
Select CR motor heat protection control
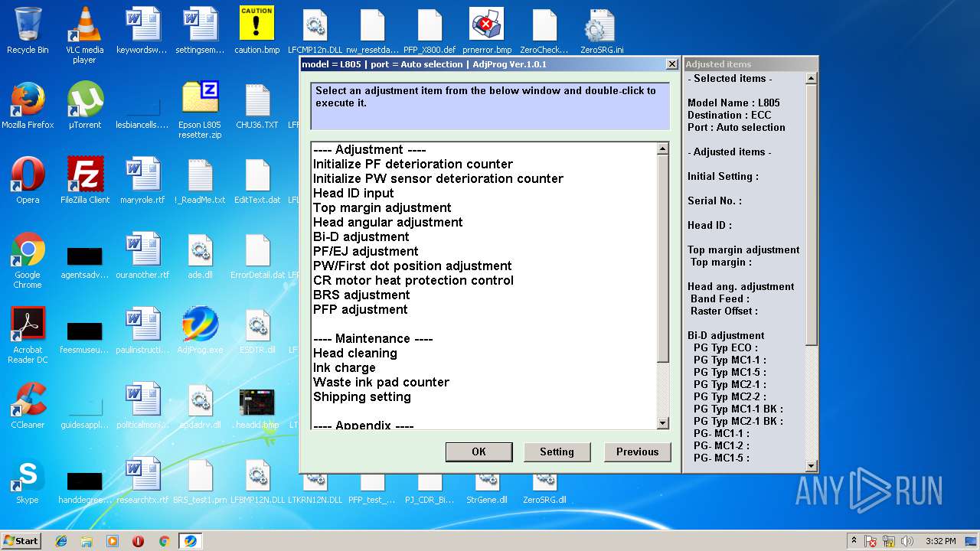coord(413,280)
